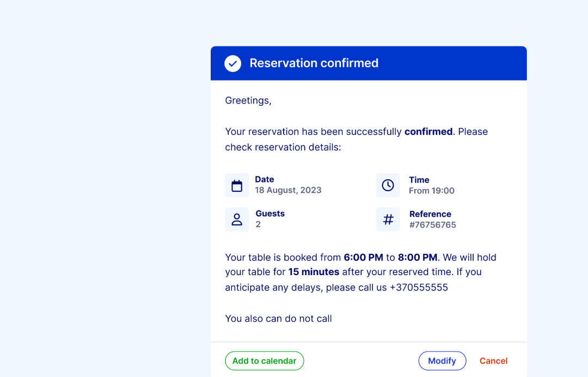Click the From 19:00 time value
The width and height of the screenshot is (588, 377).
(x=432, y=191)
